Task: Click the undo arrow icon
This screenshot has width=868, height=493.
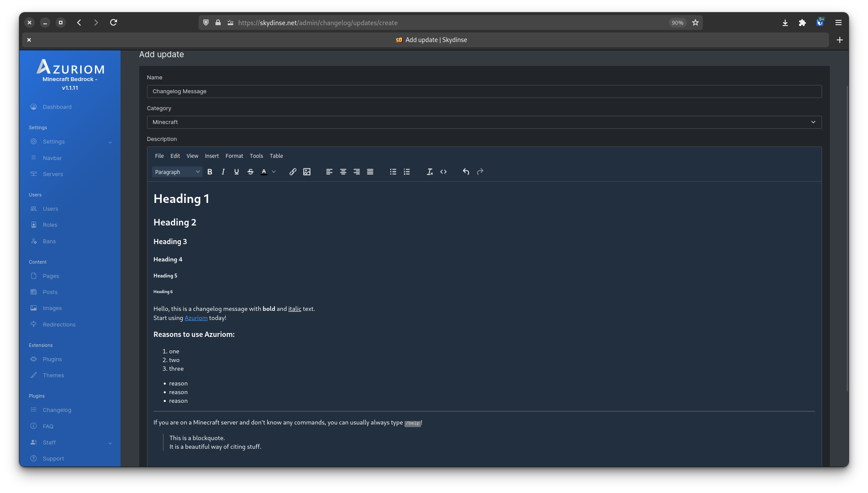Action: tap(466, 172)
